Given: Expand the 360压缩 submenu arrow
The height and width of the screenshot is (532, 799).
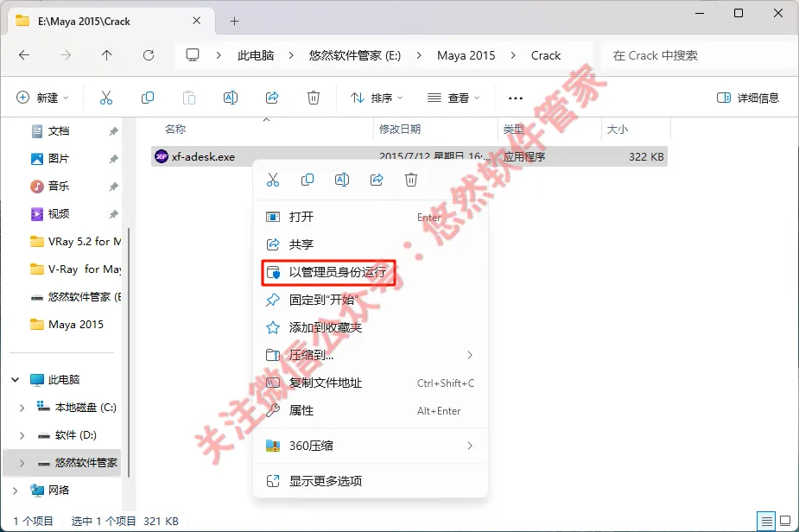Looking at the screenshot, I should point(470,446).
